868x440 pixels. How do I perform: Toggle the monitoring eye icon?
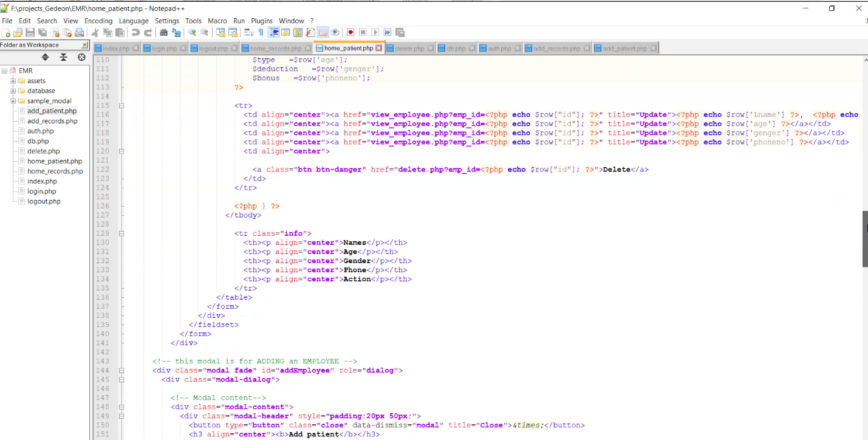coord(335,32)
